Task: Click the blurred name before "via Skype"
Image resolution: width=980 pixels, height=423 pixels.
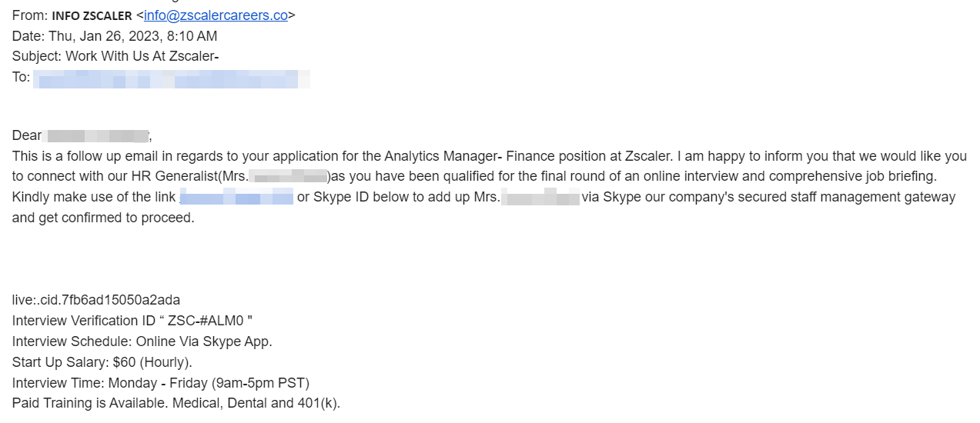Action: pyautogui.click(x=540, y=198)
